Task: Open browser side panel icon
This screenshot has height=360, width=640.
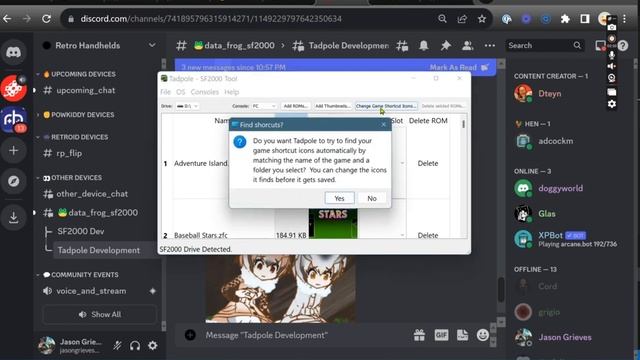Action: click(584, 19)
